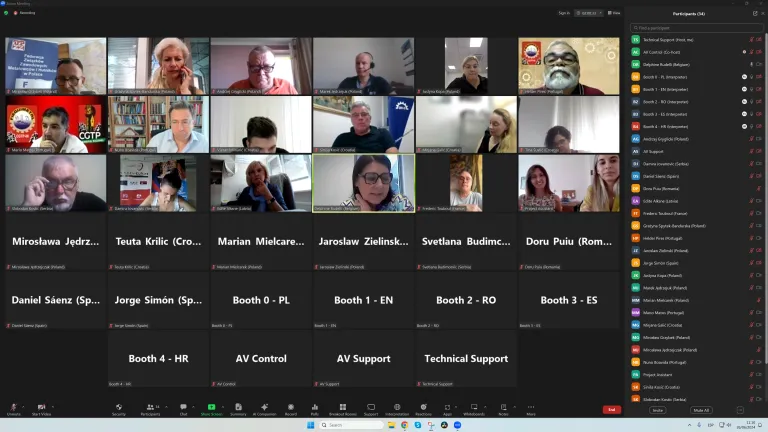Launch AI Companion
Image resolution: width=768 pixels, height=432 pixels.
tap(264, 409)
